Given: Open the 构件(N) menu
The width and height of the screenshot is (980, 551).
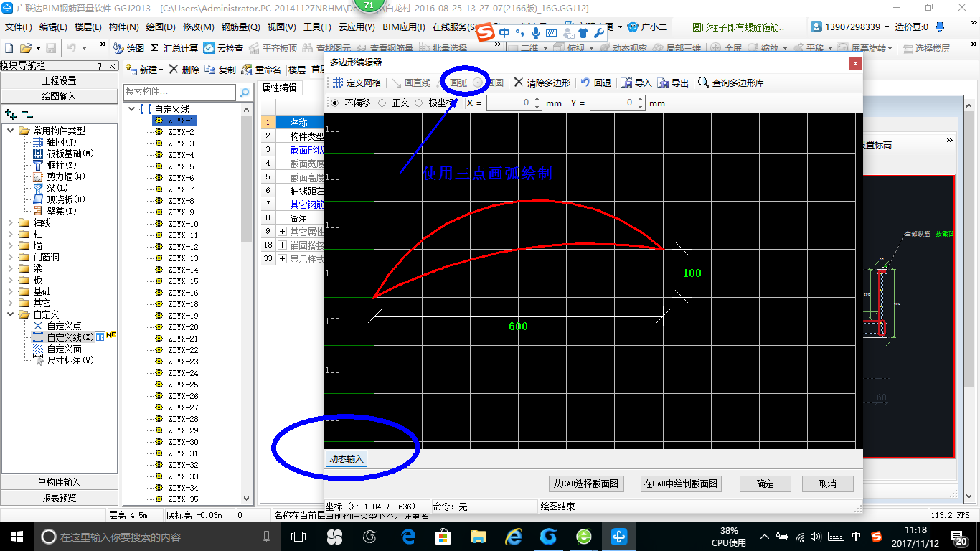Looking at the screenshot, I should coord(124,27).
